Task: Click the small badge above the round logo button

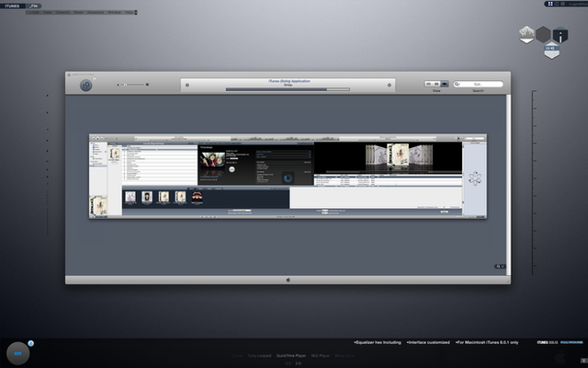Action: (x=94, y=79)
